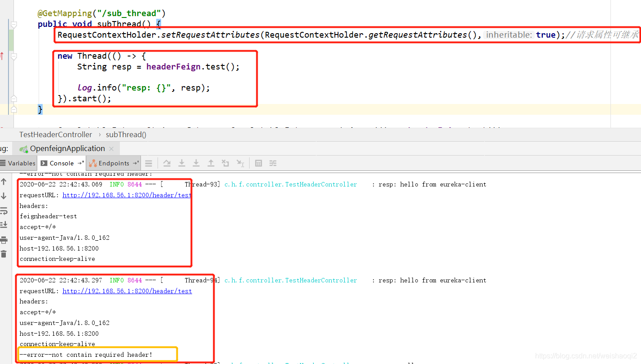Click the pin arrow next to Endpoints tab
Viewport: 641px width, 364px height.
click(x=136, y=163)
